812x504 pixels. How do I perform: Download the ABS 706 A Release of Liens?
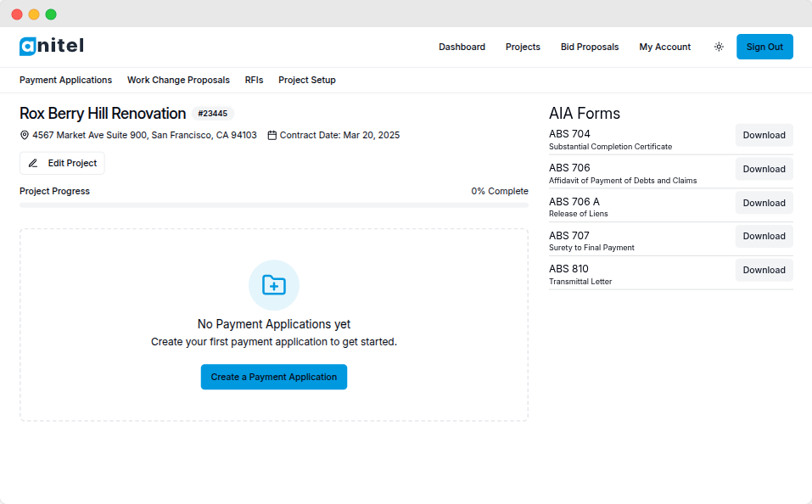click(x=763, y=203)
